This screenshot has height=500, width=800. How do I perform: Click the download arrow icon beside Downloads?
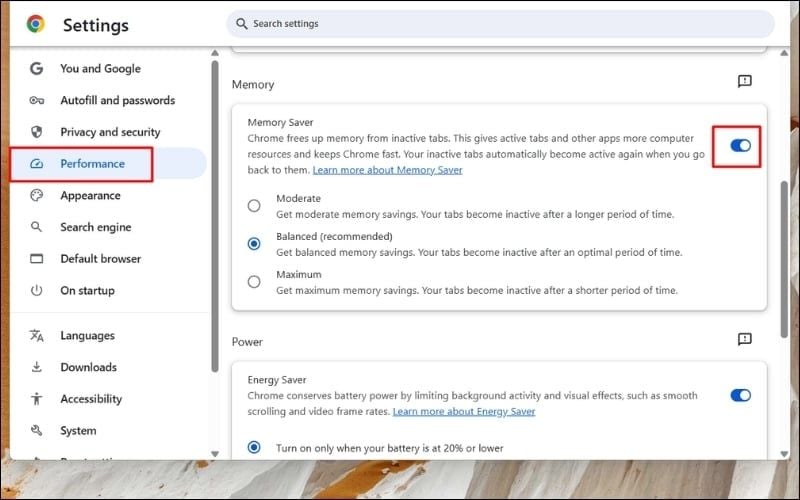click(x=36, y=367)
